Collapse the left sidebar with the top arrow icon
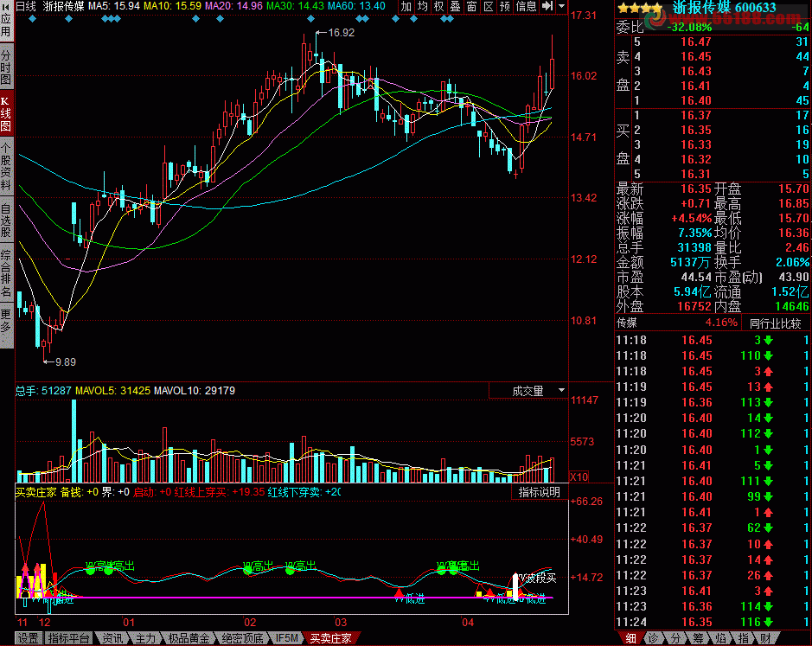 click(6, 6)
